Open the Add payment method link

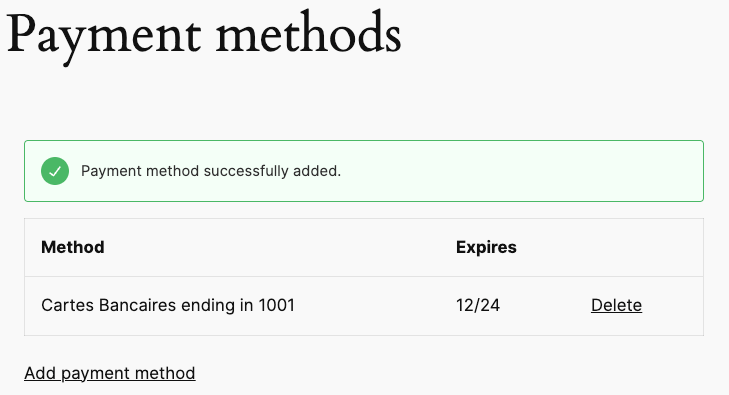[x=110, y=373]
